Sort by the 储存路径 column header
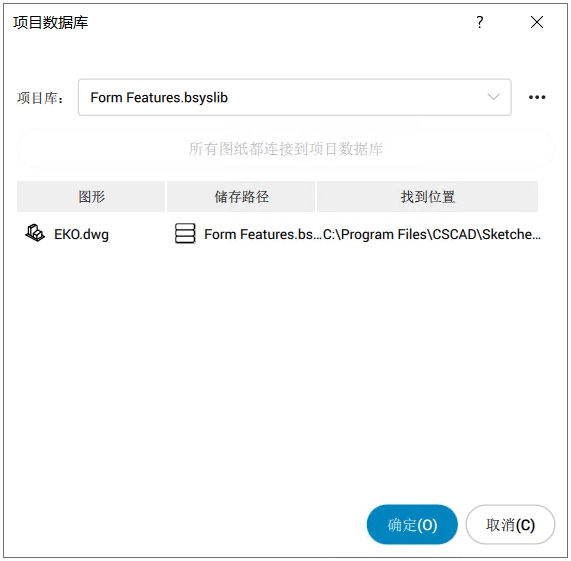 (x=241, y=197)
